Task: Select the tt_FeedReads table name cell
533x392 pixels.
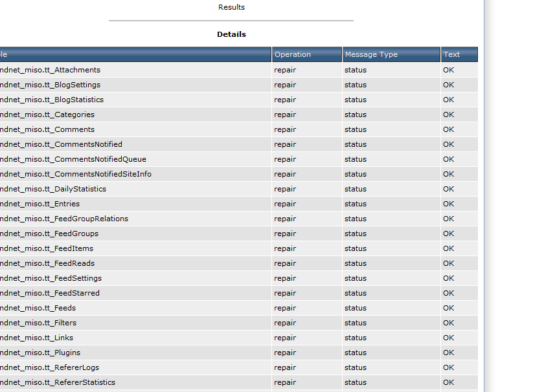Action: click(135, 264)
